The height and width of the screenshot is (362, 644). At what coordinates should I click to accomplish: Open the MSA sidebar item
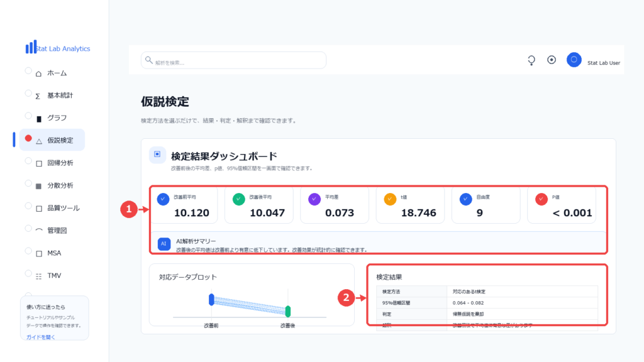click(x=53, y=253)
